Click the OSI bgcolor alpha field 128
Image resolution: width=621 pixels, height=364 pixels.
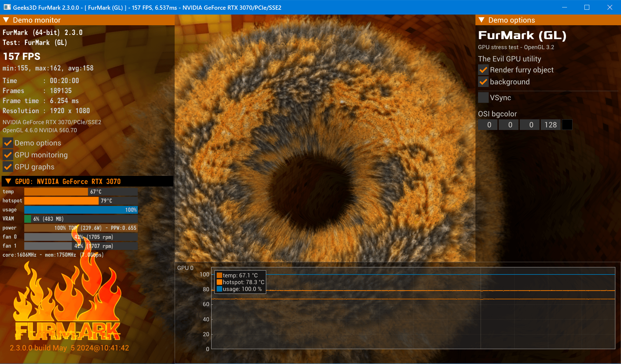pos(550,125)
